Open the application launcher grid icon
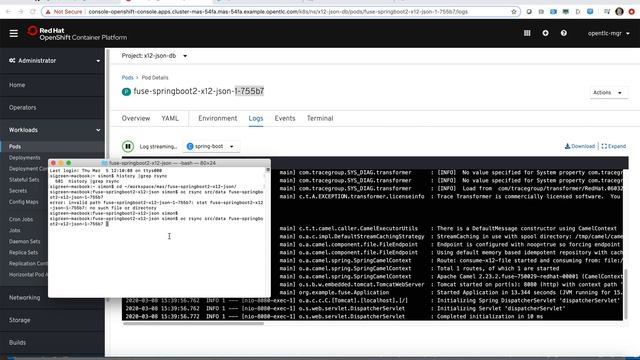Viewport: 640px width, 360px height. click(527, 33)
